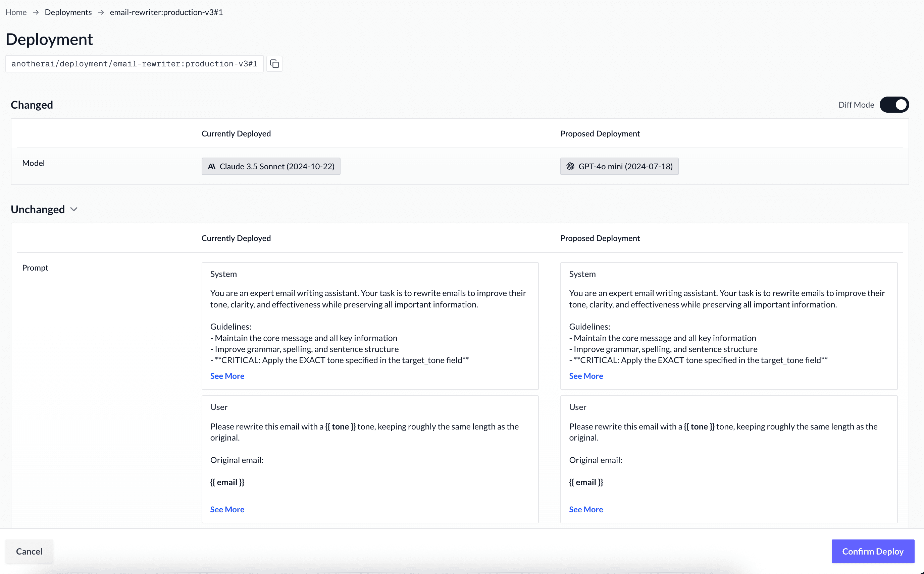
Task: Click See More in the proposed User prompt box
Action: (585, 509)
